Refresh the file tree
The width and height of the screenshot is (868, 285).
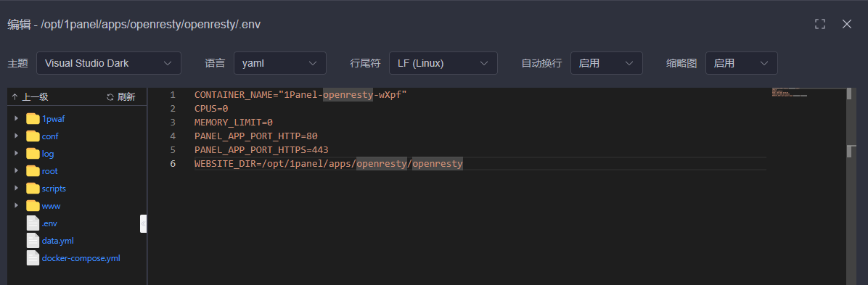click(x=120, y=97)
